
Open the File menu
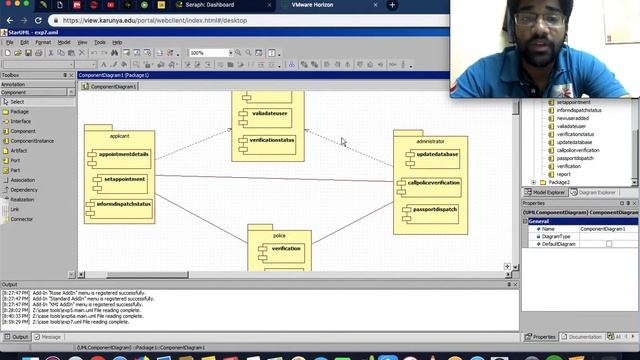(9, 42)
